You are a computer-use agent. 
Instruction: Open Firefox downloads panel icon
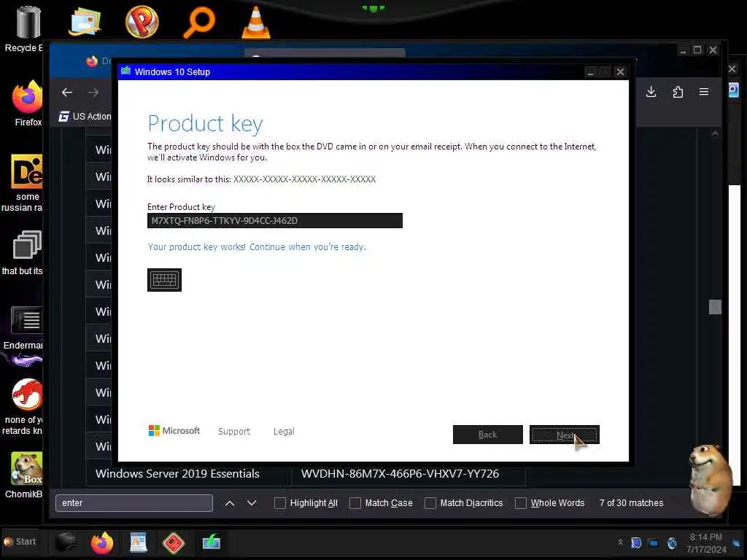point(651,92)
